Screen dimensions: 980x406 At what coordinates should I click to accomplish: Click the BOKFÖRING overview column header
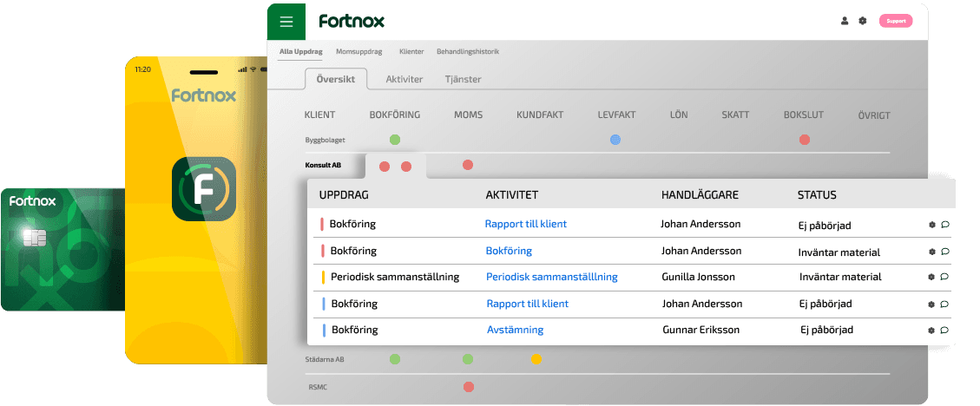coord(394,115)
